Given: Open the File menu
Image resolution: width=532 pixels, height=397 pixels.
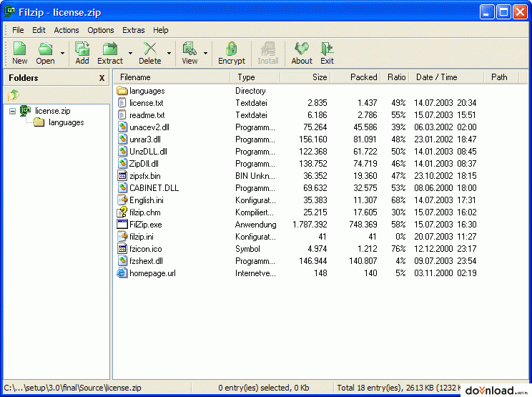Looking at the screenshot, I should pyautogui.click(x=18, y=30).
